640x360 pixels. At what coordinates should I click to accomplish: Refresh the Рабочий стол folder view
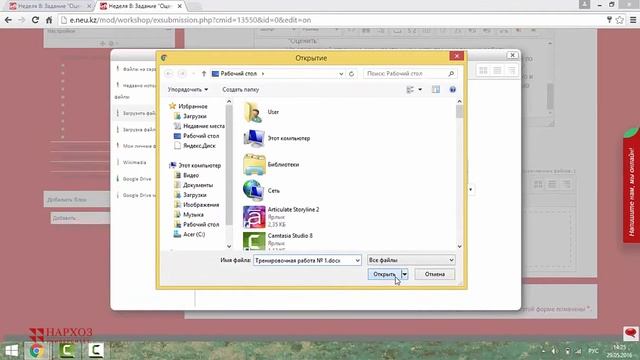[351, 74]
